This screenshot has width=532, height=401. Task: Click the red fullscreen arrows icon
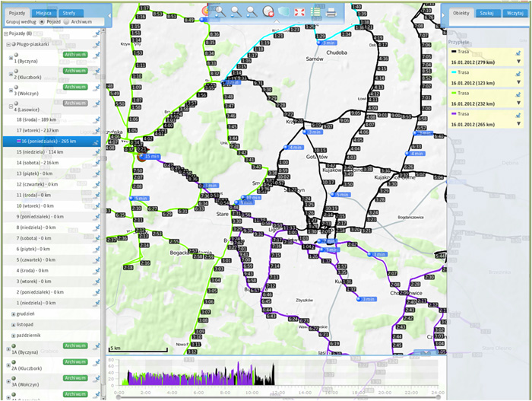tap(299, 11)
